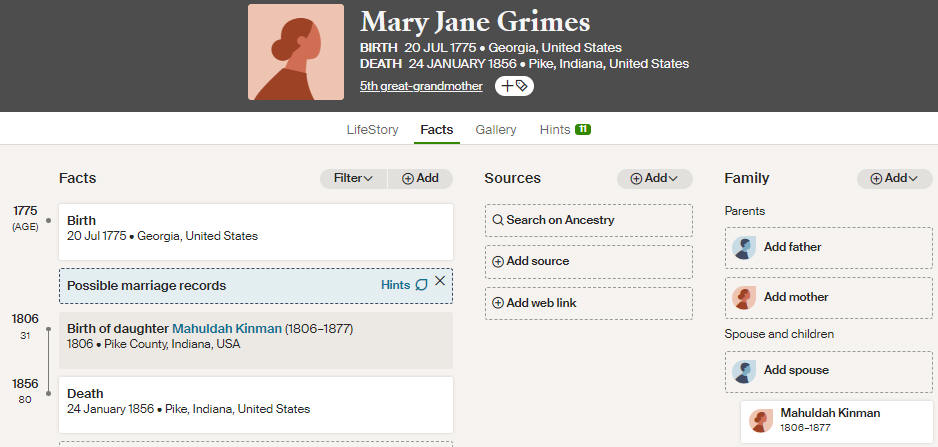Expand the Facts Filter dropdown
The image size is (938, 447).
[354, 178]
